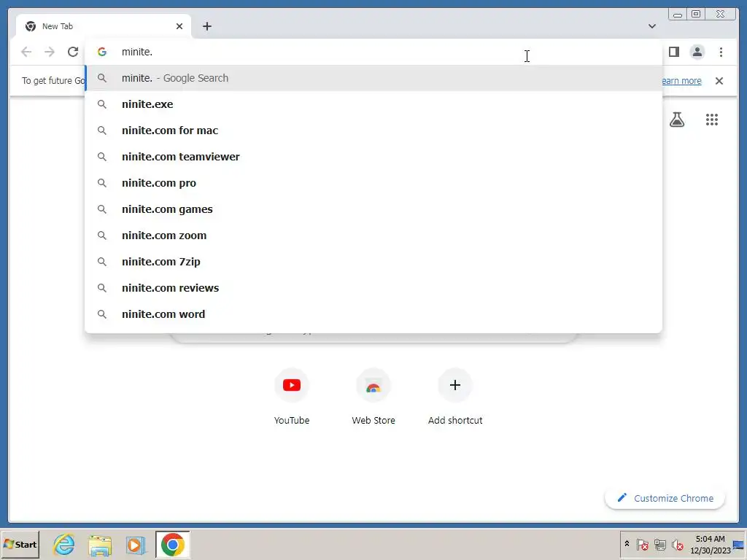Open the Action Center flag icon
747x560 pixels.
coord(642,544)
